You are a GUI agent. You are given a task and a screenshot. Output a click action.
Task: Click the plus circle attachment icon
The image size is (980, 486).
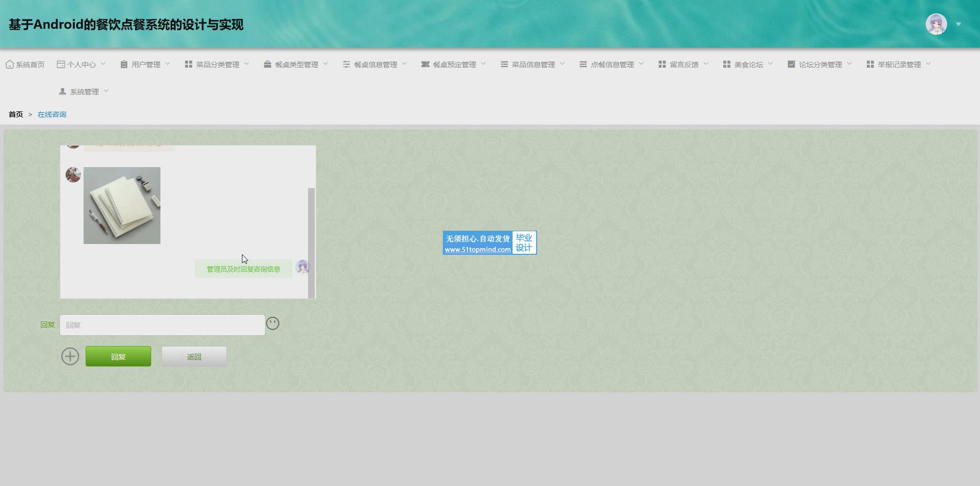pyautogui.click(x=70, y=356)
